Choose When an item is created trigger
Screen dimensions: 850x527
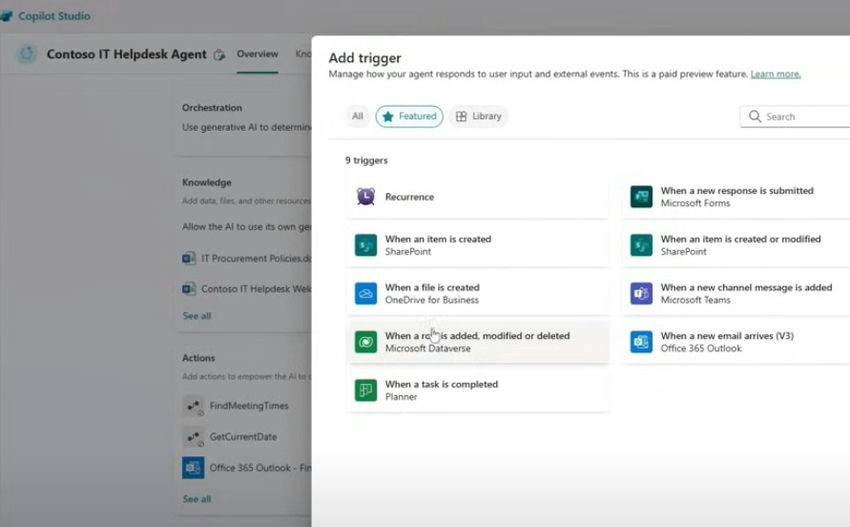click(478, 245)
